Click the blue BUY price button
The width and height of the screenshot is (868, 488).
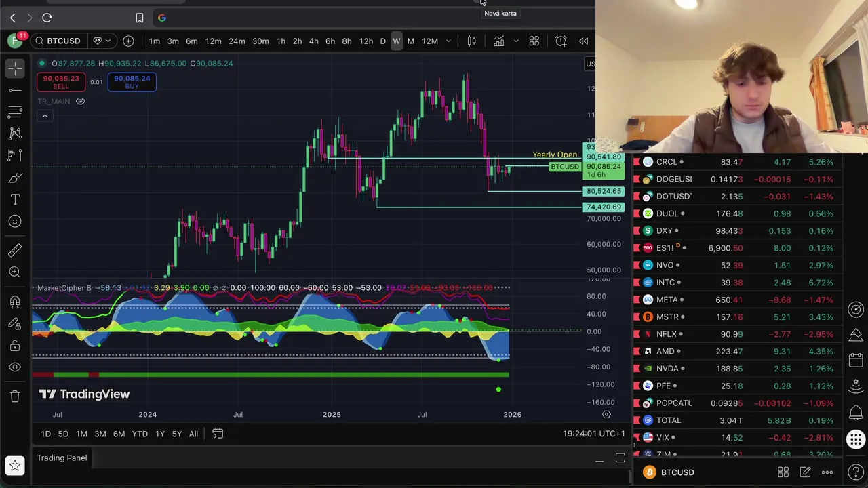tap(132, 82)
